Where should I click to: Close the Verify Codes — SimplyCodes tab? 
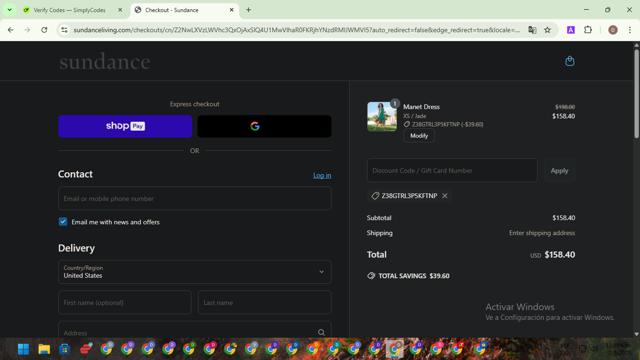[120, 10]
